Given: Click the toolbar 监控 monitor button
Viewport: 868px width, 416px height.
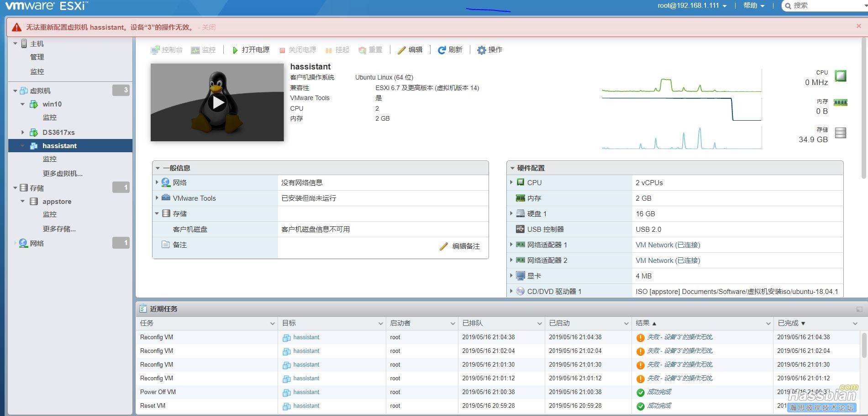Looking at the screenshot, I should coord(203,50).
